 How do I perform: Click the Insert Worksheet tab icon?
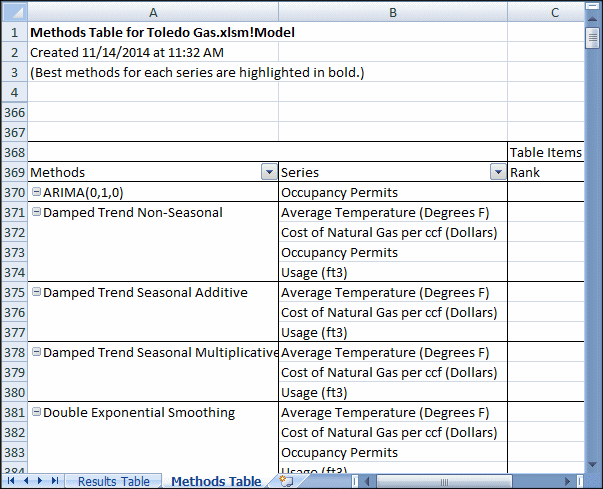pos(286,481)
